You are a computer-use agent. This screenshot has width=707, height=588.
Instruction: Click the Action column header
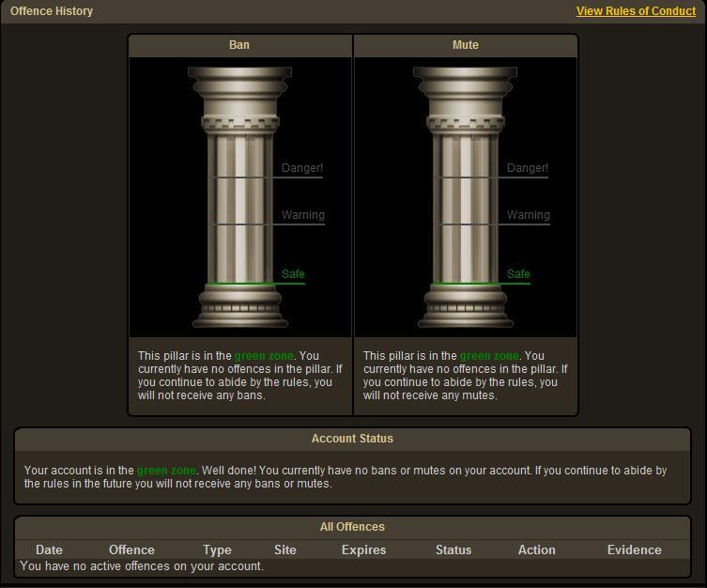(x=536, y=549)
